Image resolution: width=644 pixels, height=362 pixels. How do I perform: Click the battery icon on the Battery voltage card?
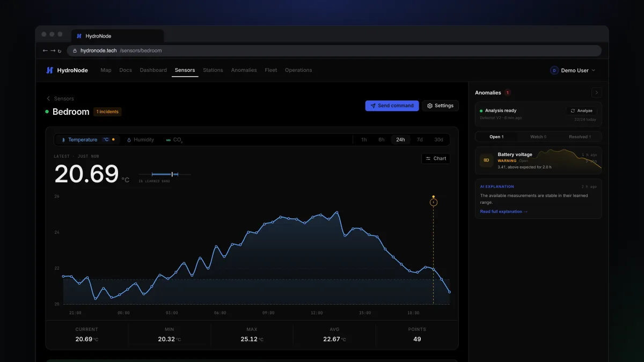click(x=486, y=160)
